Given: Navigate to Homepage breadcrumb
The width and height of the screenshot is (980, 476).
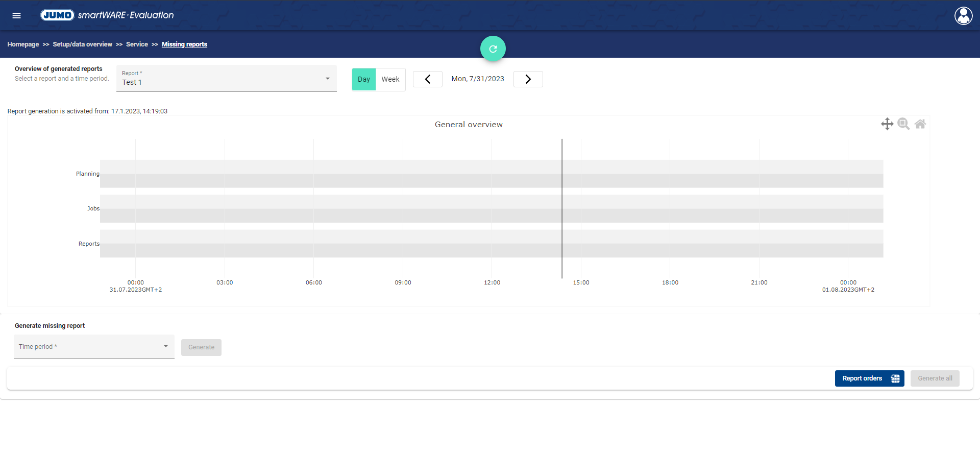Looking at the screenshot, I should pos(23,44).
